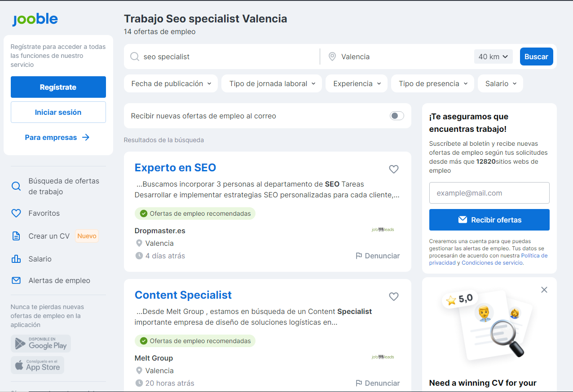Click the example@mail.com email field

tap(489, 193)
